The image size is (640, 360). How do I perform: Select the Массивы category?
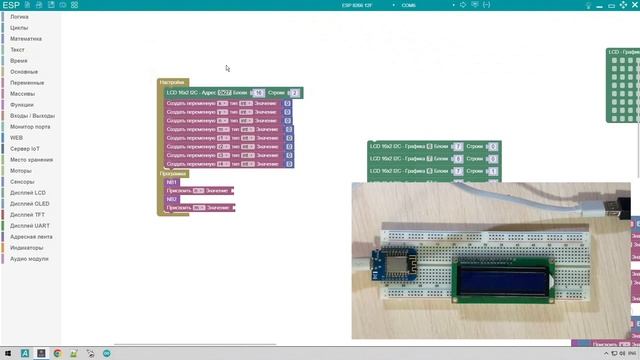click(22, 94)
